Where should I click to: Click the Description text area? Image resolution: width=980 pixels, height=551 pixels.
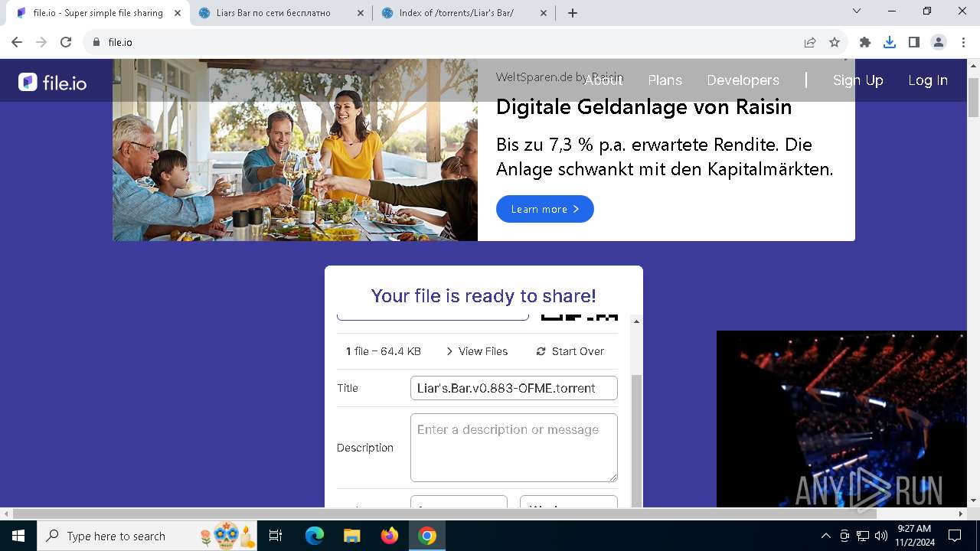(x=514, y=448)
